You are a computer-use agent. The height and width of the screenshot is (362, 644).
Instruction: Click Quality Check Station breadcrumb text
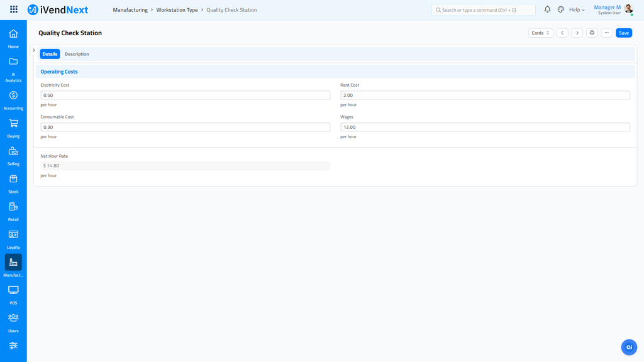[231, 10]
